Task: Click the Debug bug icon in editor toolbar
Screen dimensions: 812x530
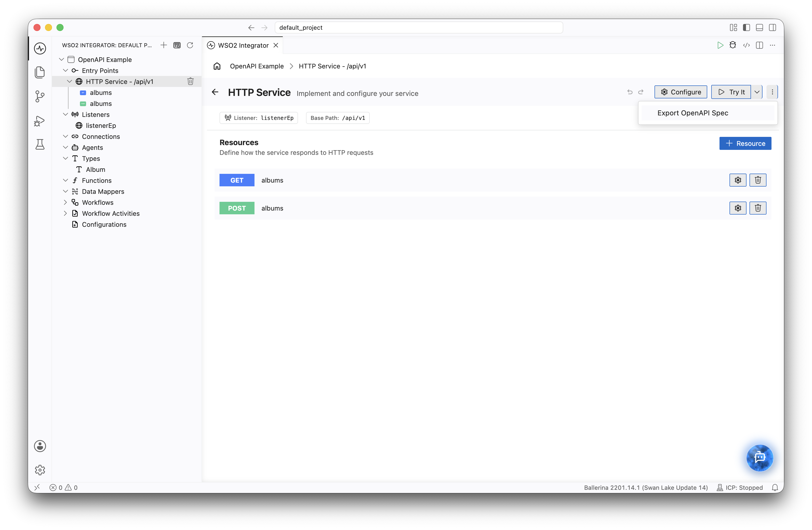Action: 732,45
